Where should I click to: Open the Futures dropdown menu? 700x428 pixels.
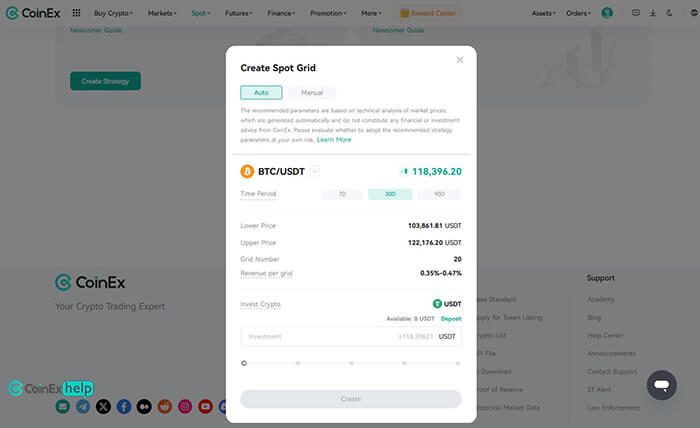(238, 13)
